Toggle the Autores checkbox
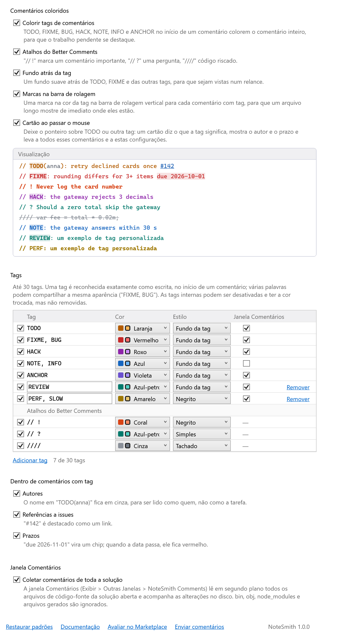The height and width of the screenshot is (644, 343). (16, 493)
